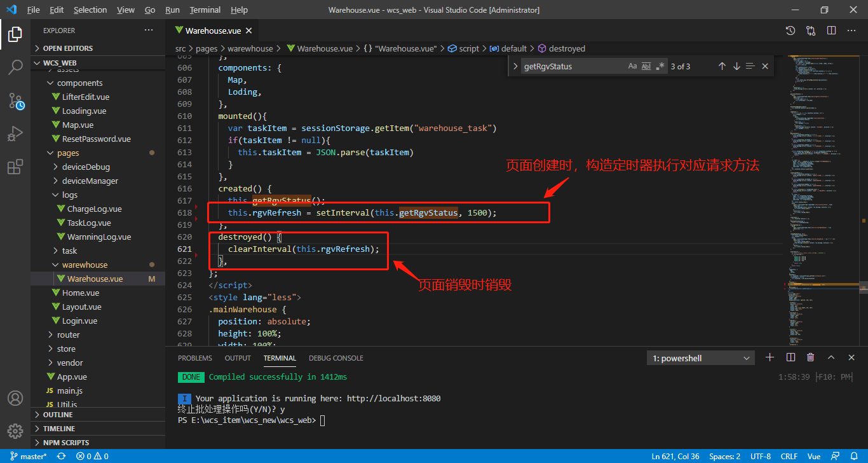Image resolution: width=868 pixels, height=463 pixels.
Task: Open the Manage gear menu
Action: [x=15, y=431]
